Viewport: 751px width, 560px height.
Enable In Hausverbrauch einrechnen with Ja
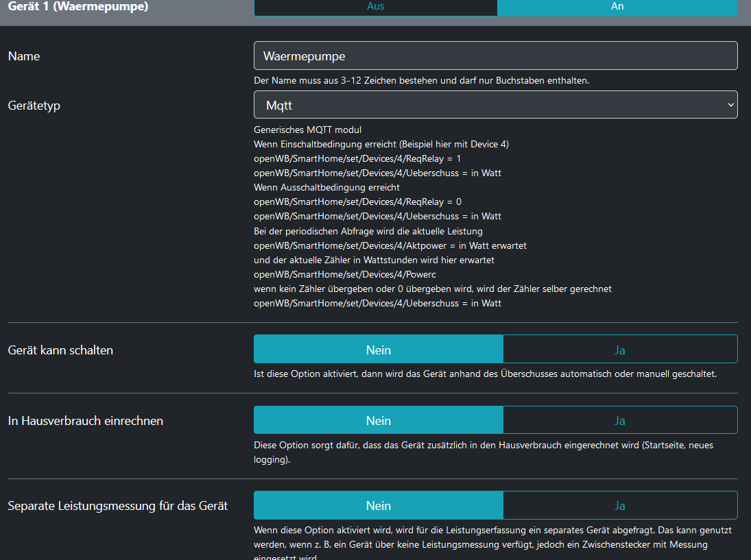pyautogui.click(x=620, y=421)
